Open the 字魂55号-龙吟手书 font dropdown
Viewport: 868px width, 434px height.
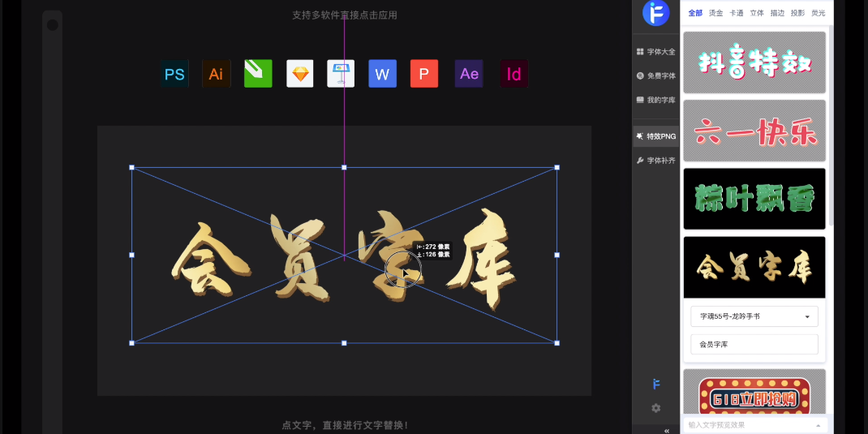tap(754, 316)
